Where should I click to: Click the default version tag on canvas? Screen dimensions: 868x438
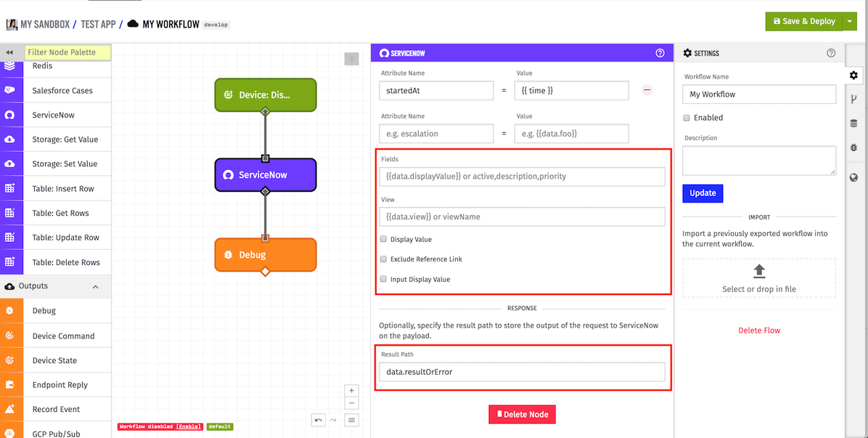[x=220, y=427]
